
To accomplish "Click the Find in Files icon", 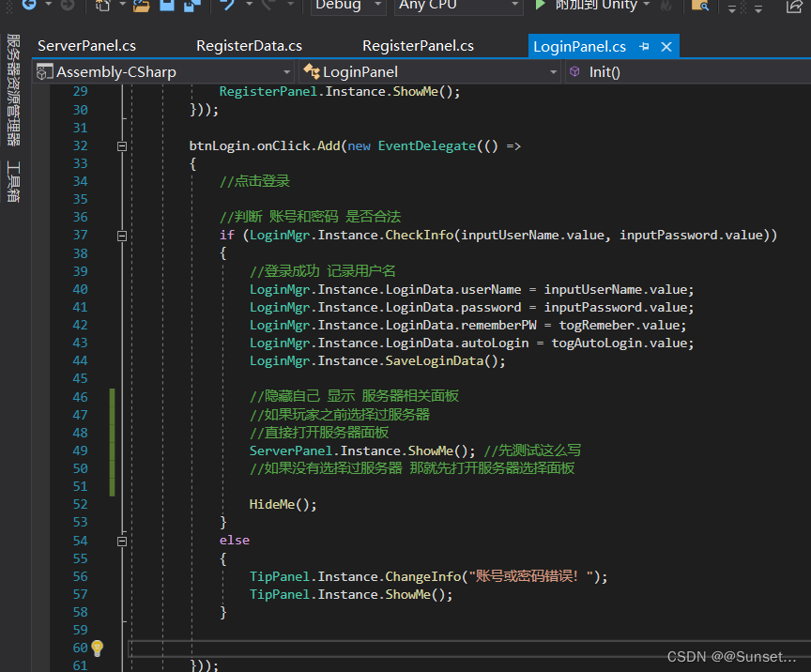I will (700, 5).
